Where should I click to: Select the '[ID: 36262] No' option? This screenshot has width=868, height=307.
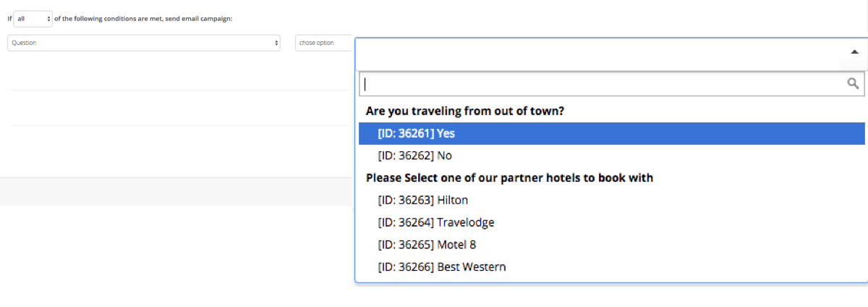414,156
